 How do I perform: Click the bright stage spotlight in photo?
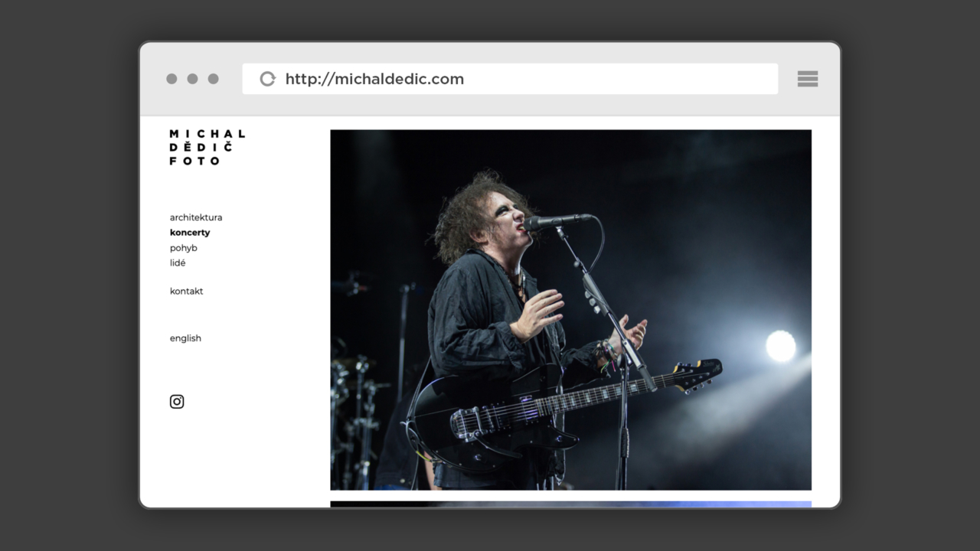click(x=780, y=346)
